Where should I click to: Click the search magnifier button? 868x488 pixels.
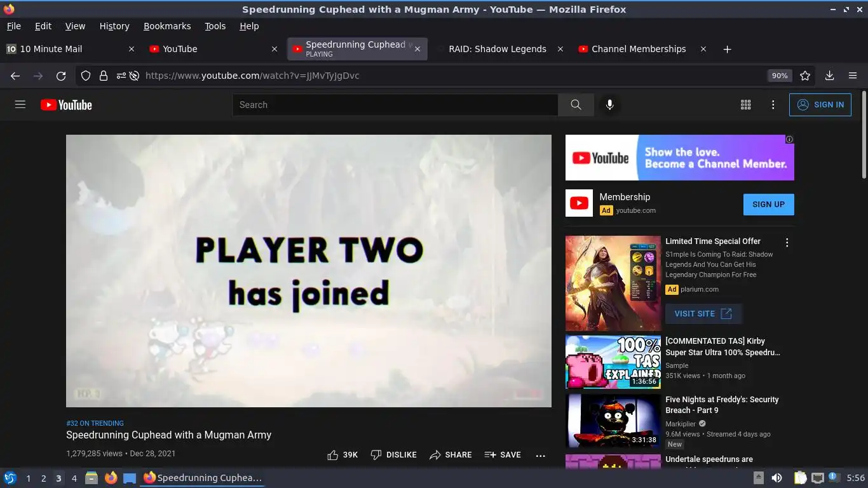point(576,105)
